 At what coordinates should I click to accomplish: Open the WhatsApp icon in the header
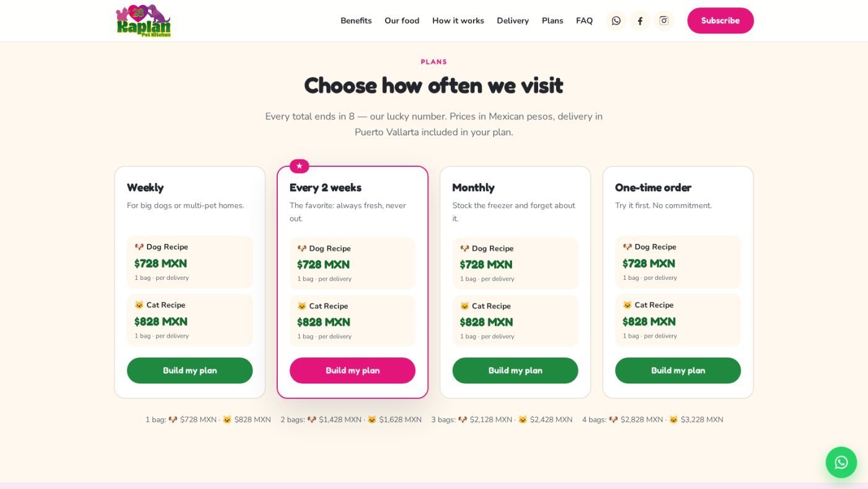point(616,20)
